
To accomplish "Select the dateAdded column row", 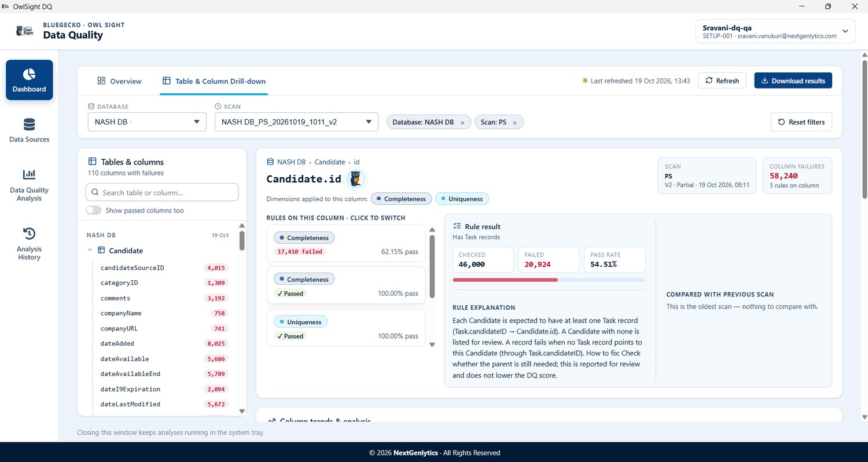I will tap(164, 343).
